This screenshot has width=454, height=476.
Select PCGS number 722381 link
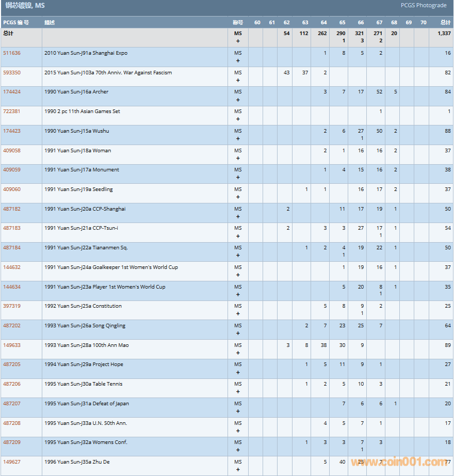click(12, 112)
